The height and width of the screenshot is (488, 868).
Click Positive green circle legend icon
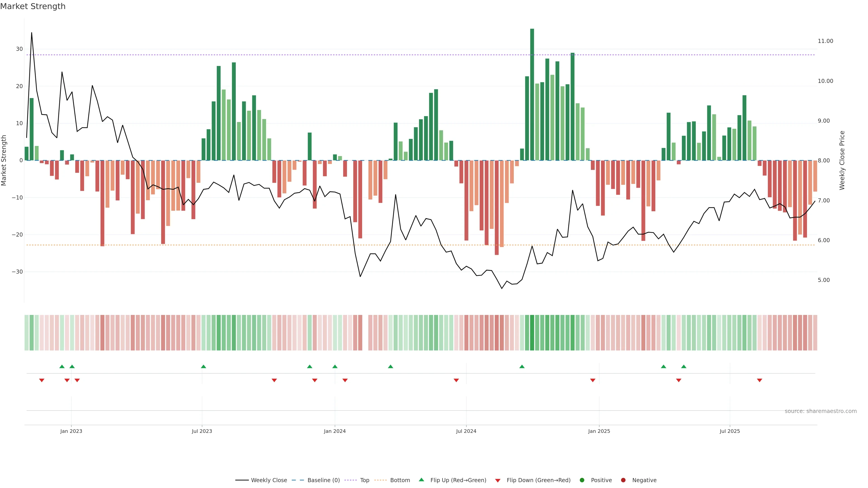[x=582, y=480]
